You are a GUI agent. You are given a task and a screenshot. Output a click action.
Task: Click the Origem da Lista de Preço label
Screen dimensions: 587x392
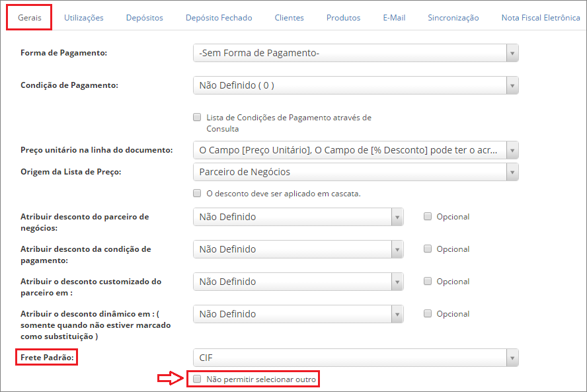tap(71, 172)
